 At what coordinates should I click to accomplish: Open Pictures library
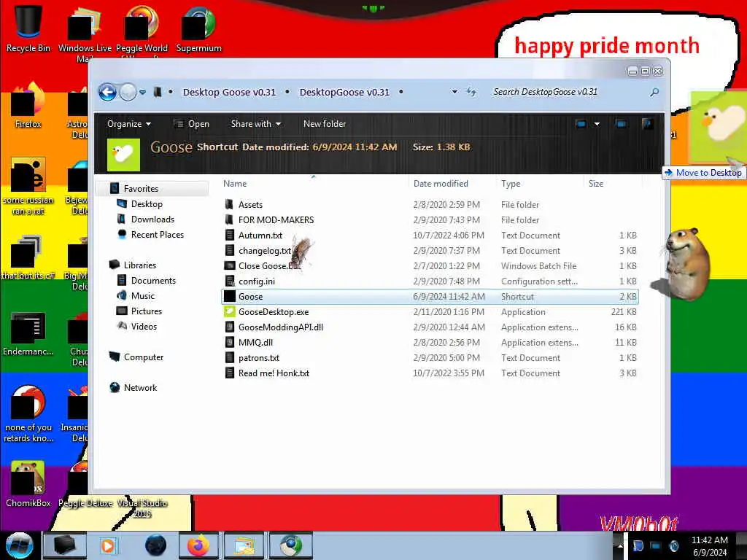click(146, 311)
